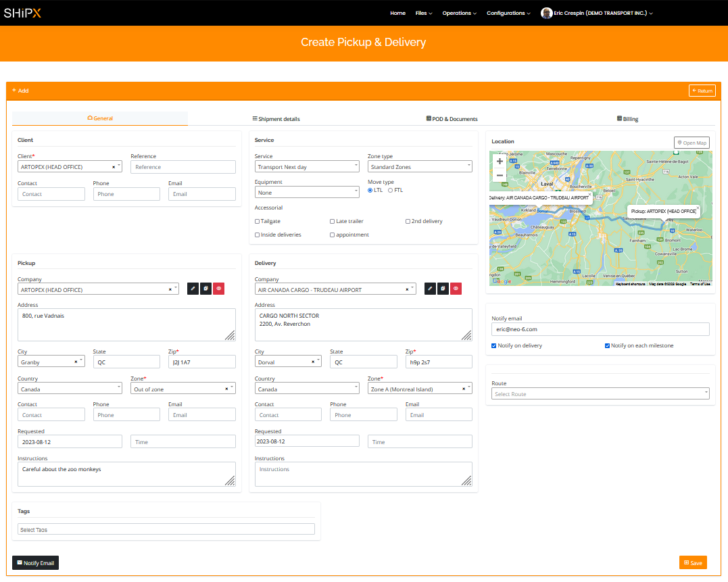Screen dimensions: 728x582
Task: Zoom in on the Location map
Action: coord(500,161)
